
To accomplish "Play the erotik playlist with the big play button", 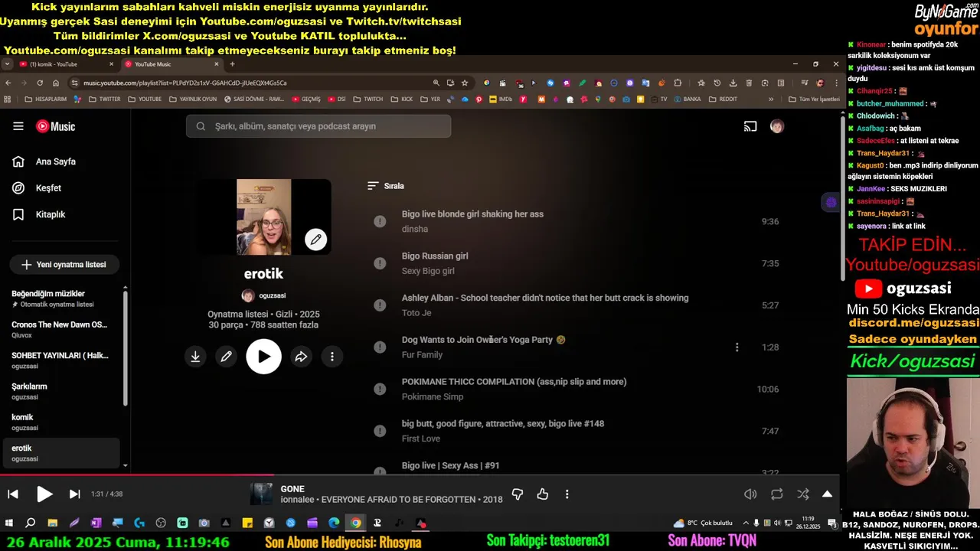I will click(263, 357).
